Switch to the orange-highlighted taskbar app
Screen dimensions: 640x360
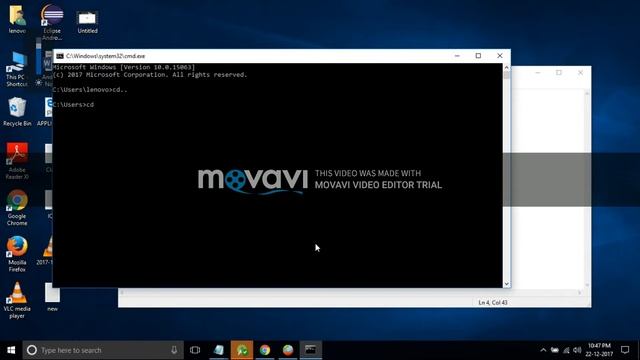(x=242, y=350)
